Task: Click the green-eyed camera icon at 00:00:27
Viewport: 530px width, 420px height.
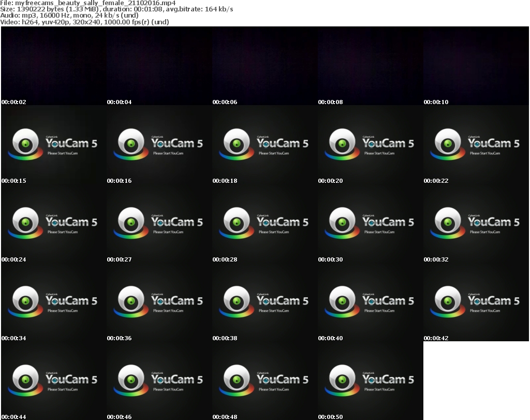Action: point(130,221)
